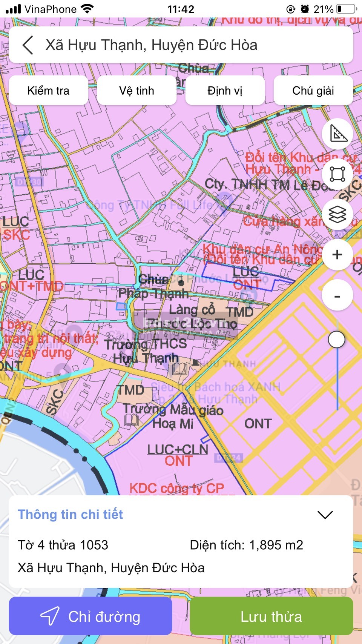Collapse the Thông tin chi tiết panel
The height and width of the screenshot is (644, 362).
coord(325,515)
